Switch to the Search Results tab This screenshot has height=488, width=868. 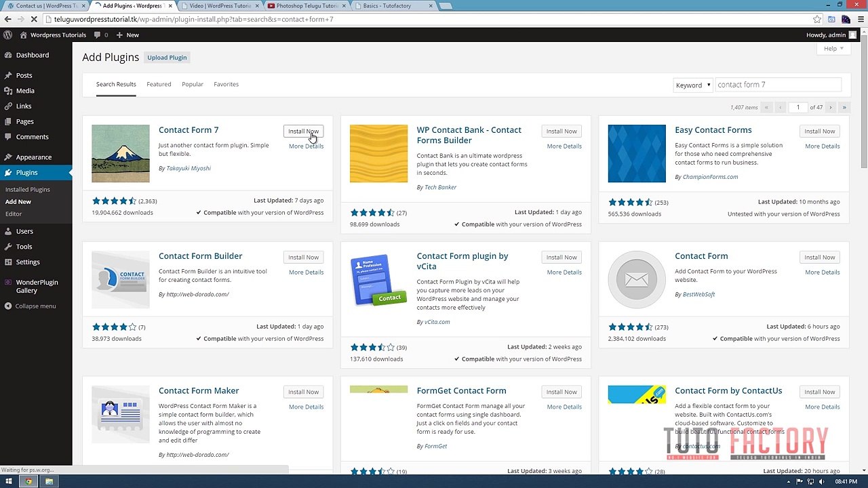[116, 84]
